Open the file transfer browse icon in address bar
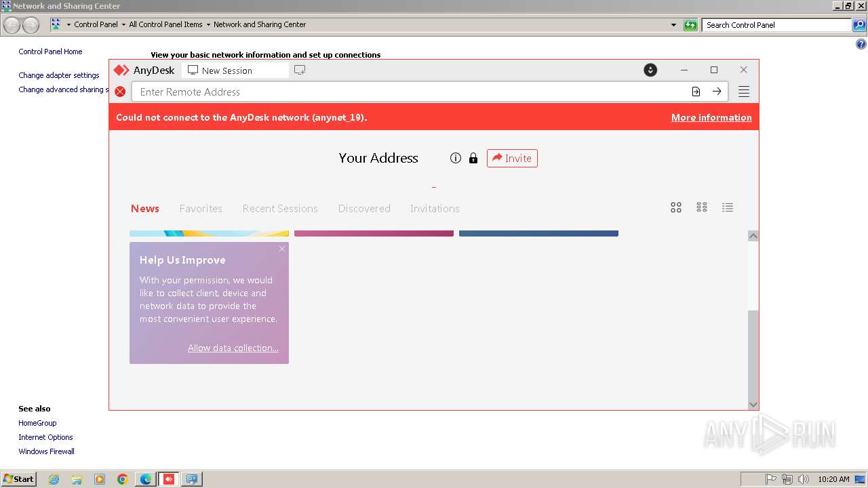This screenshot has width=868, height=488. click(x=696, y=91)
